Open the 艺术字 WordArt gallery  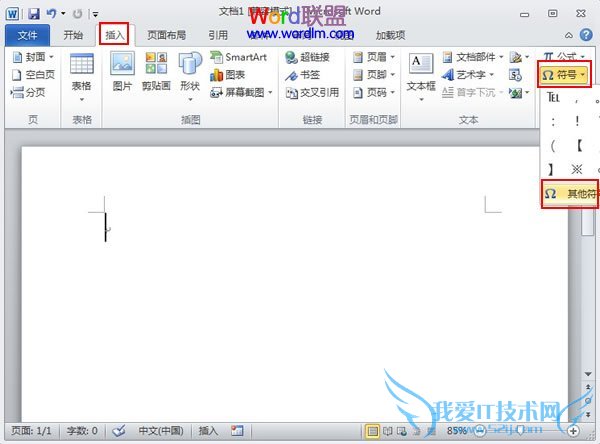tap(468, 75)
